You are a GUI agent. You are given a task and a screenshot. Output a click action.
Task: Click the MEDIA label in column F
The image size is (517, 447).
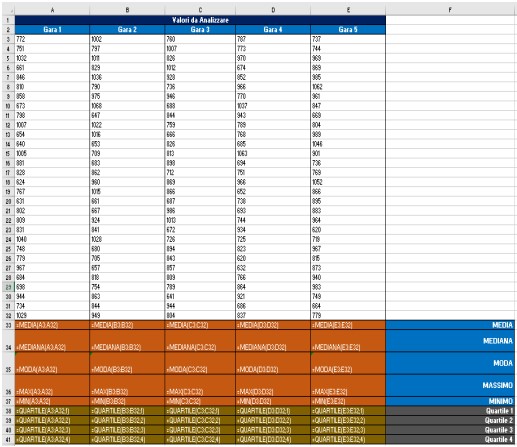tap(450, 325)
